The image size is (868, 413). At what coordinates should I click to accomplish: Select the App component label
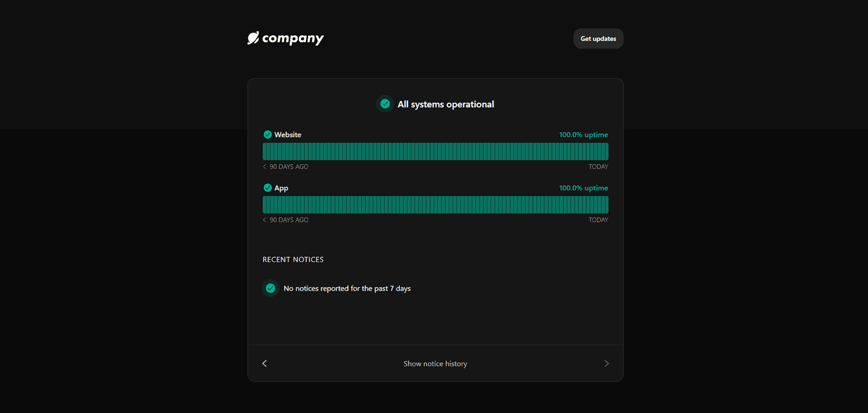click(x=281, y=188)
